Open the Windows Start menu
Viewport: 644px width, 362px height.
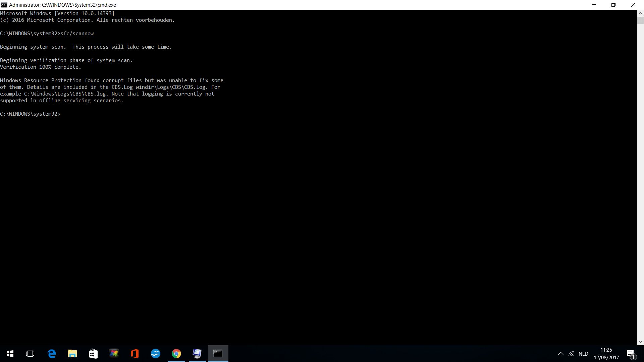pos(10,354)
